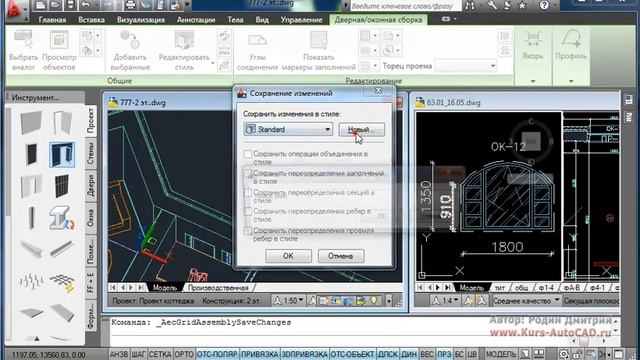Click 'общ' layout tab in 63.01_16.05.dwg window

coord(521,288)
